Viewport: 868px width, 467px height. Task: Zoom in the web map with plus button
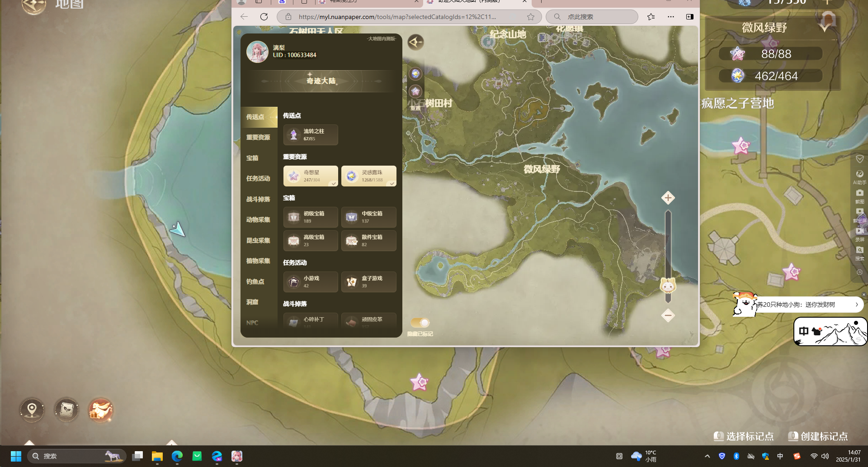(x=668, y=198)
